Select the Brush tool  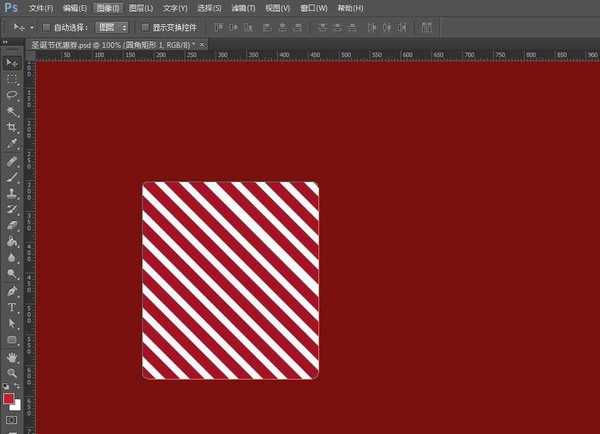[x=12, y=177]
